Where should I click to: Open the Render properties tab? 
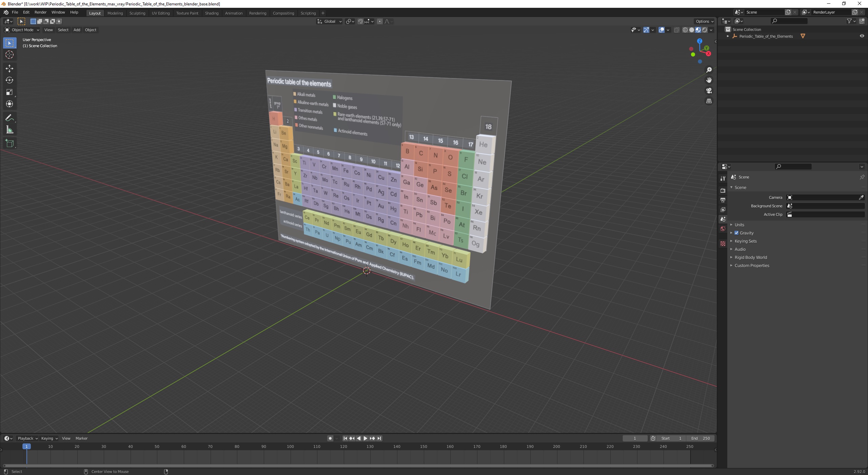click(x=723, y=191)
